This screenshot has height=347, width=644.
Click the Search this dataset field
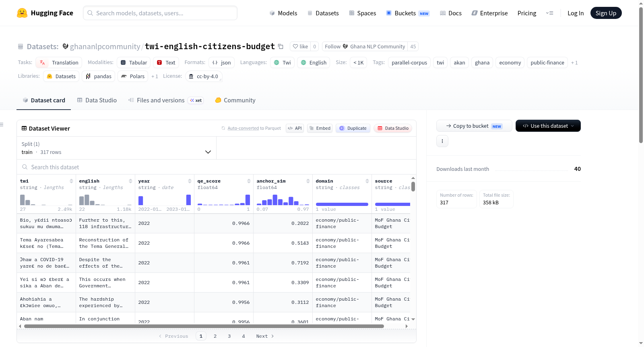[217, 167]
